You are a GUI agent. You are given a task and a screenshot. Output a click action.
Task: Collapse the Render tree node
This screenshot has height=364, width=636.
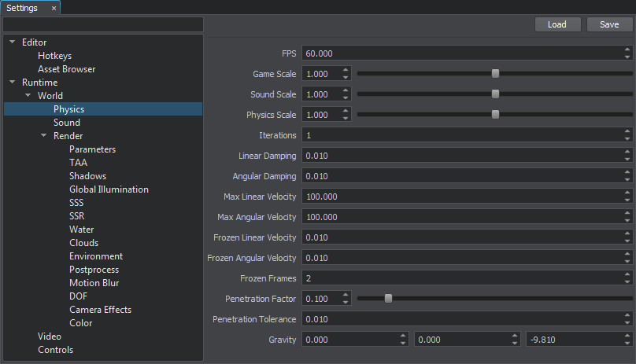pos(44,135)
